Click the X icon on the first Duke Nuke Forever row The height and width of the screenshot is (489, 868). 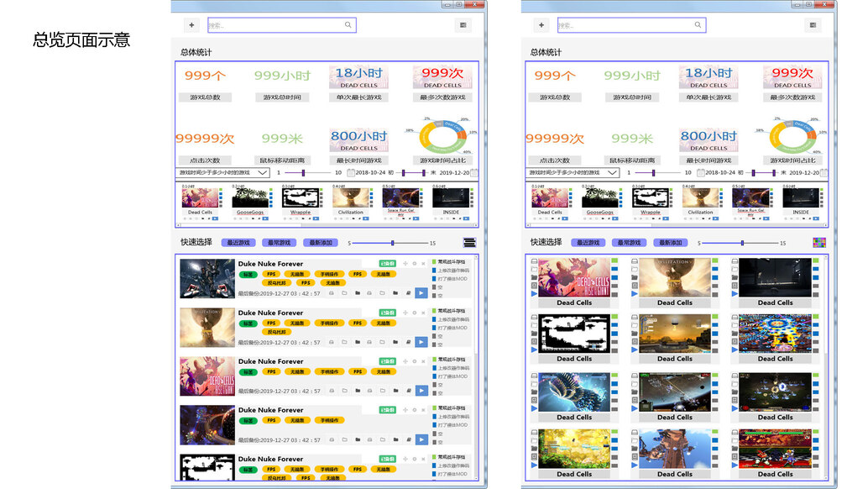tap(423, 264)
